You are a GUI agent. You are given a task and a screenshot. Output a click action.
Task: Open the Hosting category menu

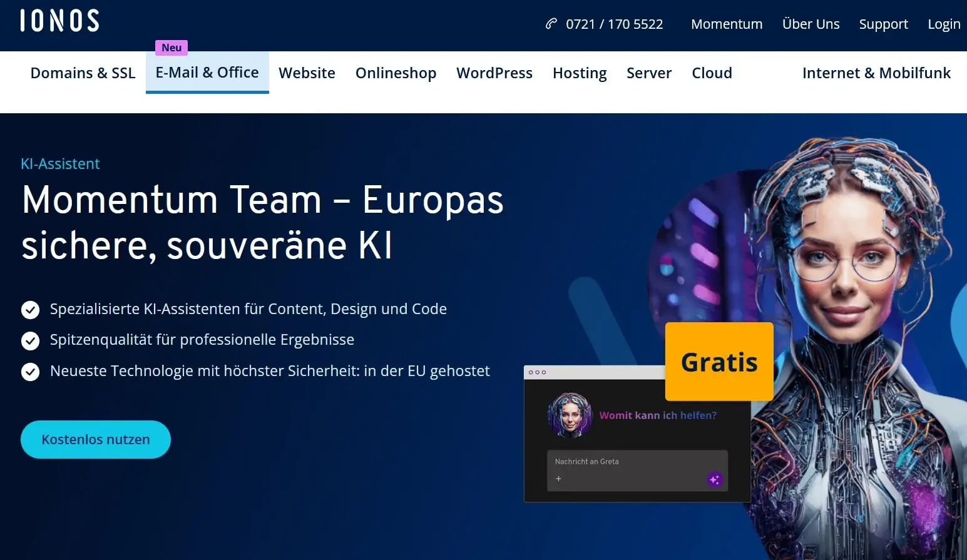579,73
